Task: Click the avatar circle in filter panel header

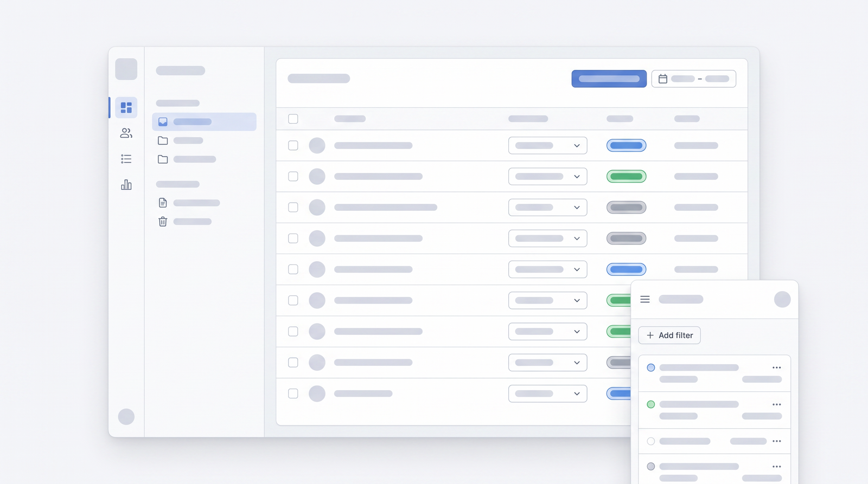Action: point(782,299)
